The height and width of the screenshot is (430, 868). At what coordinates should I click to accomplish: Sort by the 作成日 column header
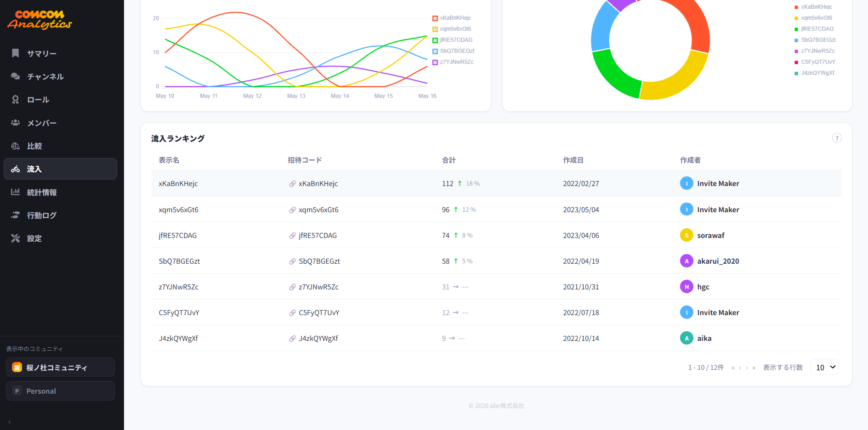pos(573,160)
